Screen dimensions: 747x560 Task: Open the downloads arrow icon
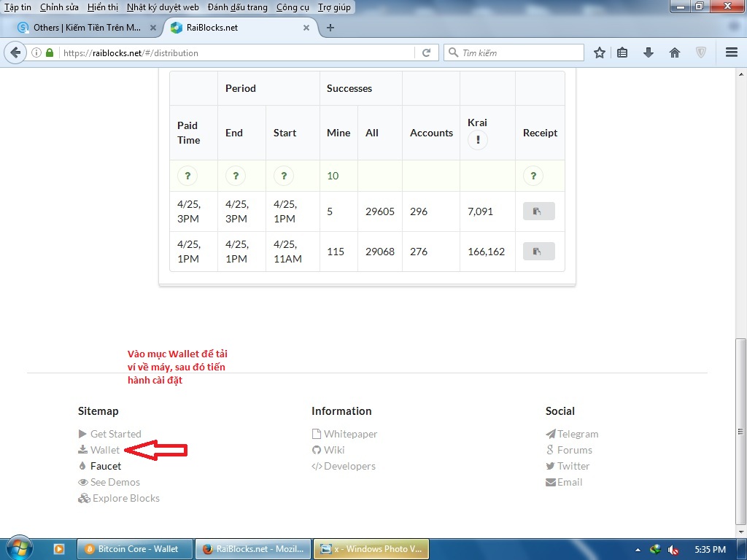(x=649, y=52)
